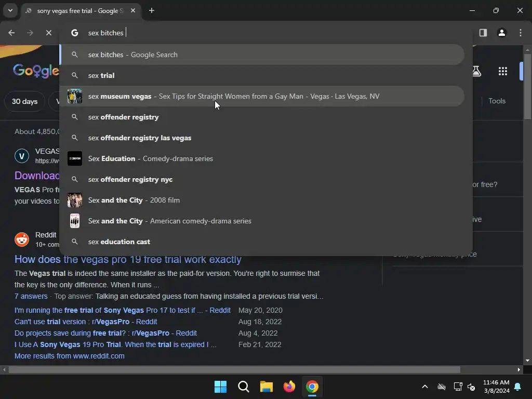The width and height of the screenshot is (532, 399).
Task: Open the Chrome three-dot menu
Action: (521, 33)
